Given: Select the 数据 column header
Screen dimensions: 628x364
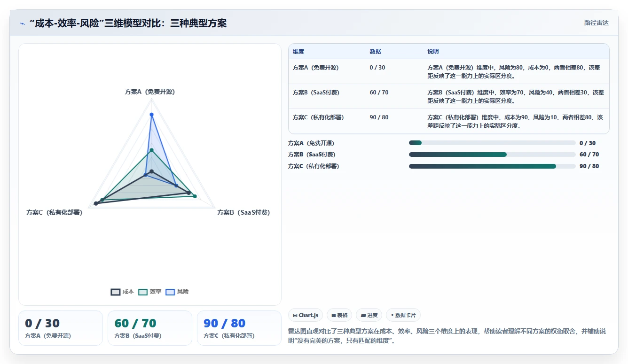Looking at the screenshot, I should pyautogui.click(x=375, y=52).
